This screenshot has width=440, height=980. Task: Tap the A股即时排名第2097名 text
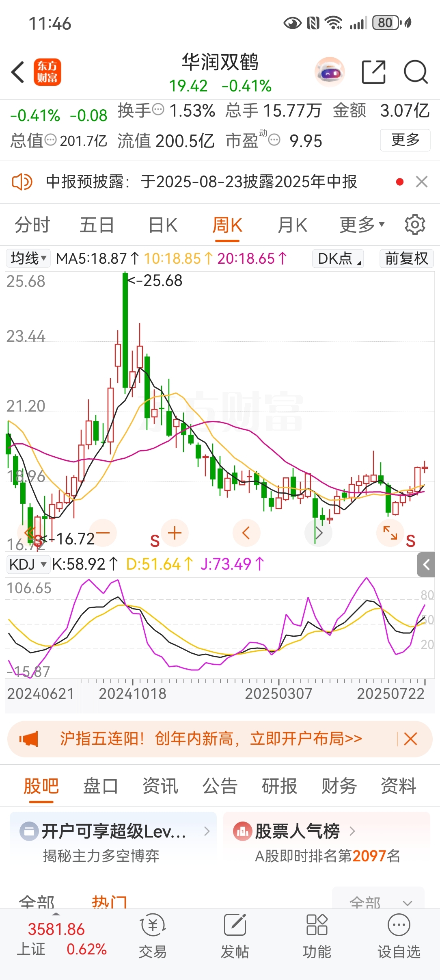pyautogui.click(x=328, y=856)
